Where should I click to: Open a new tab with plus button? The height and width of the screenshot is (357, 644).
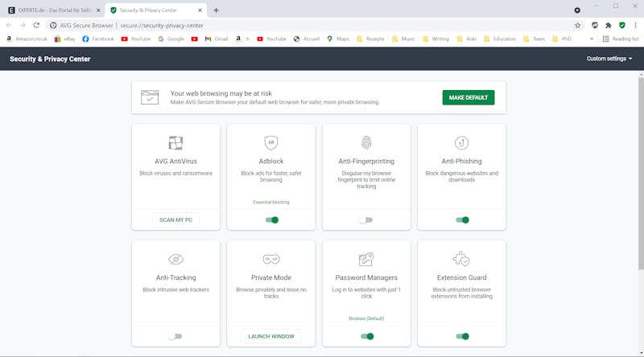click(216, 10)
